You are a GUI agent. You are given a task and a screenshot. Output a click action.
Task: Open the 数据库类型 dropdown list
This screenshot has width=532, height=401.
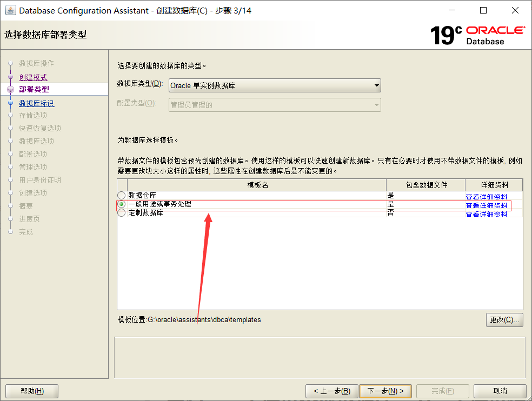pyautogui.click(x=275, y=85)
